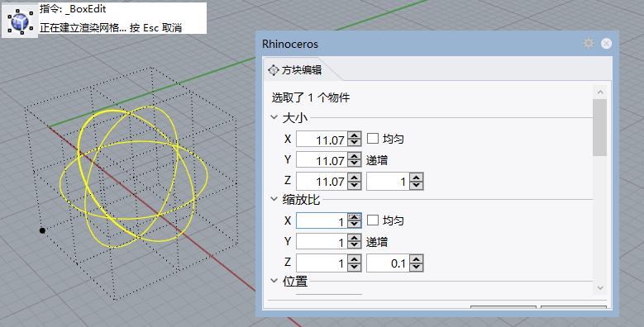Collapse the 大小 section
Image resolution: width=644 pixels, height=327 pixels.
tap(274, 117)
